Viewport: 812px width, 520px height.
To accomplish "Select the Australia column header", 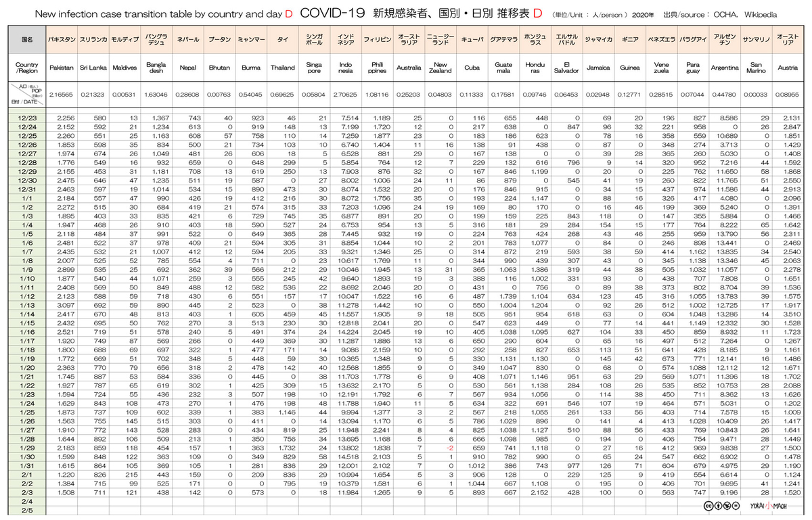I will coord(409,68).
